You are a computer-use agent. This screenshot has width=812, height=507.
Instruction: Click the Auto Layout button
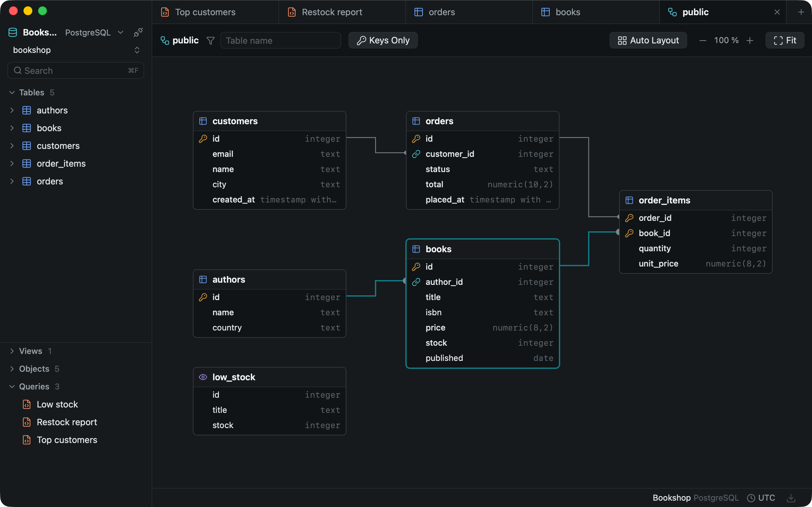coord(648,40)
